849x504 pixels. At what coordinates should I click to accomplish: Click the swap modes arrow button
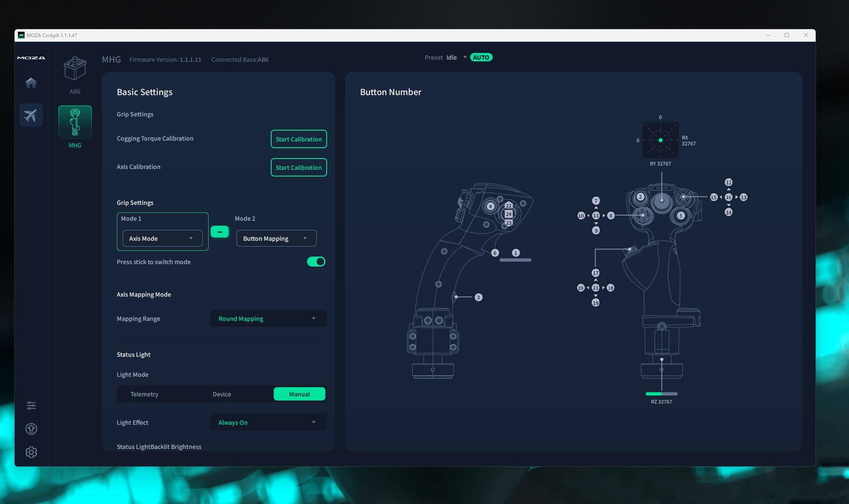[x=219, y=232]
